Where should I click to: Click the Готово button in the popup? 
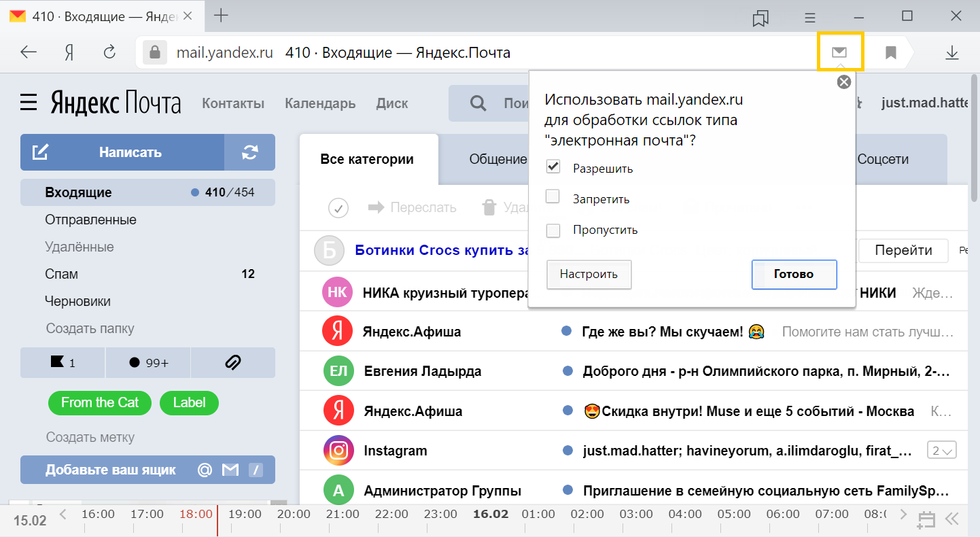(794, 275)
